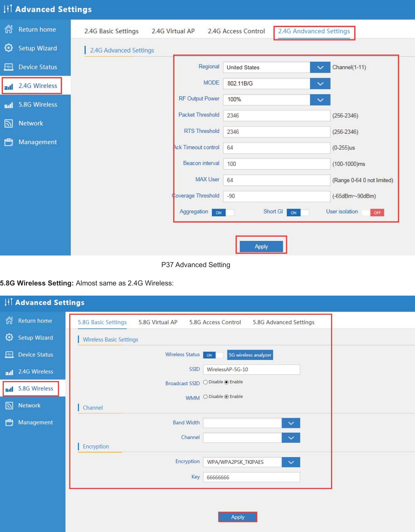
Task: Select Disable for WMM
Action: point(205,397)
